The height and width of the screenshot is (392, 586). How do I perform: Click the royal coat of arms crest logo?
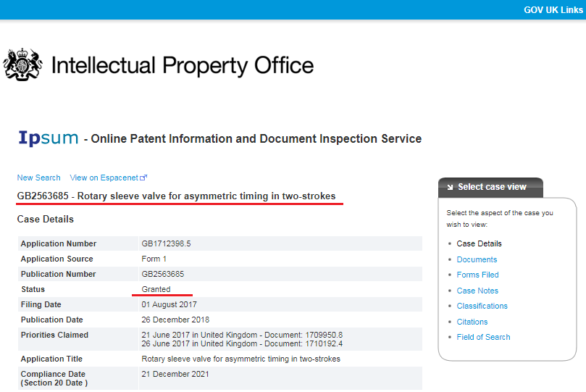[x=22, y=64]
